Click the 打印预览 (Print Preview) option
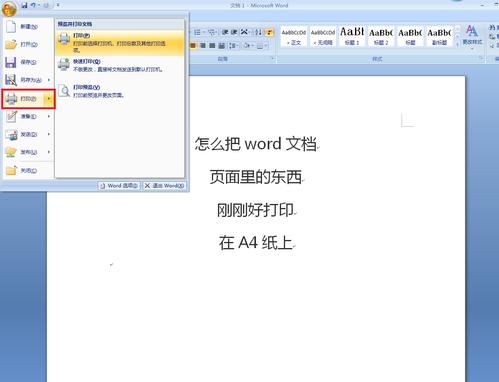Screen dimensions: 499x382 pos(120,91)
